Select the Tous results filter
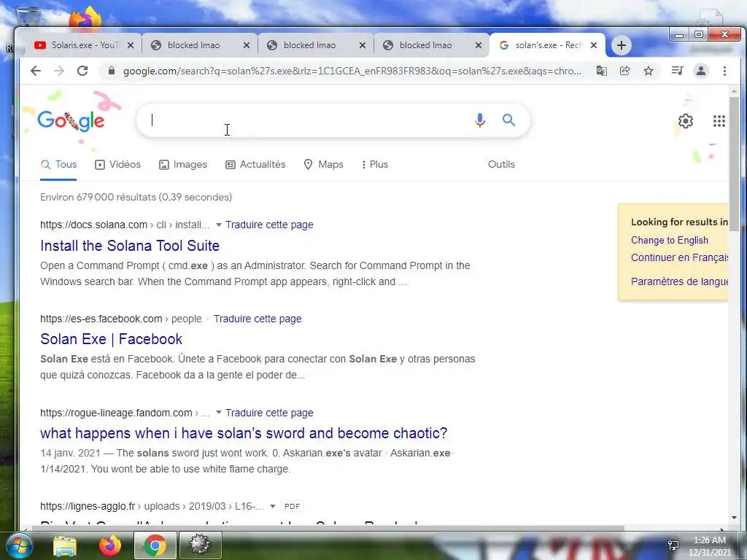The height and width of the screenshot is (560, 747). coord(58,164)
